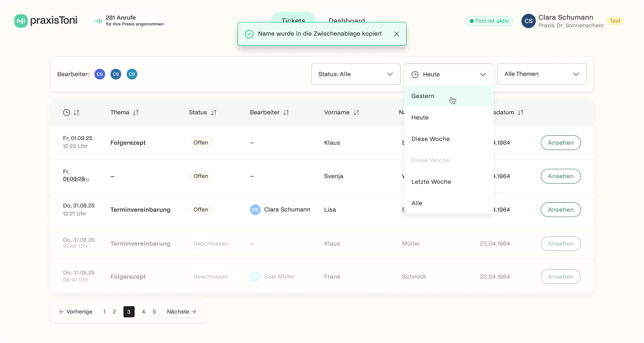Select Gestern from the date menu

(x=423, y=96)
